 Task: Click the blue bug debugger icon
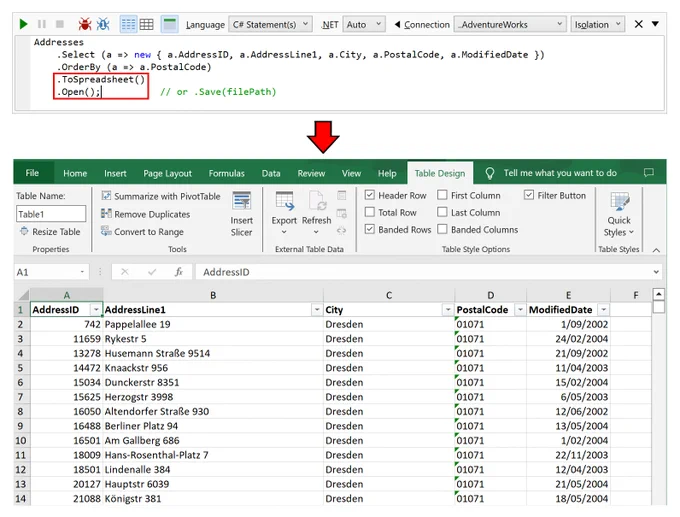coord(103,24)
